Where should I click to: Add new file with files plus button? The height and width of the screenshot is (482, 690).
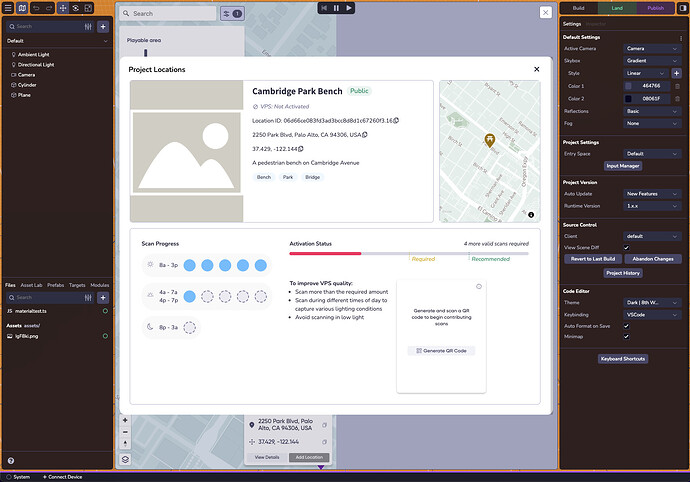pyautogui.click(x=103, y=298)
